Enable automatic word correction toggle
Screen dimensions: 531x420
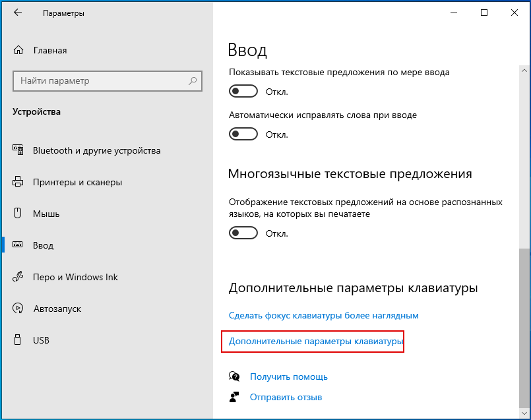243,135
